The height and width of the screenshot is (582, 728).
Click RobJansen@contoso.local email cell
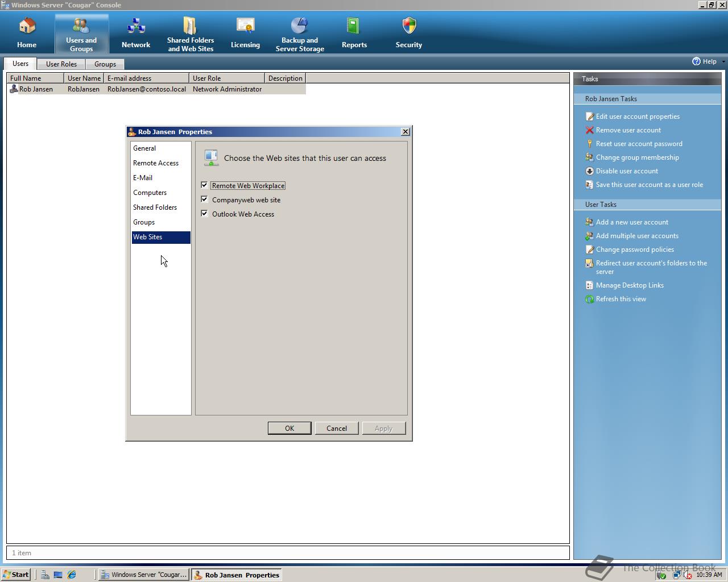point(147,89)
